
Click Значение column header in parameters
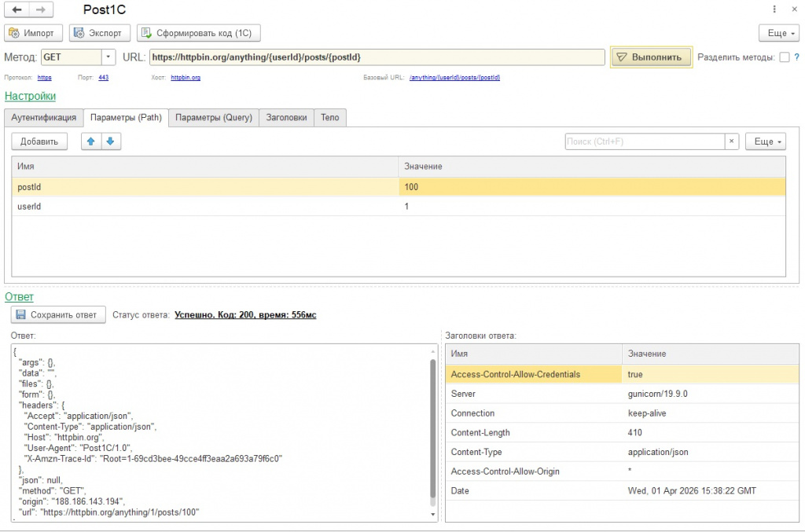pos(592,167)
